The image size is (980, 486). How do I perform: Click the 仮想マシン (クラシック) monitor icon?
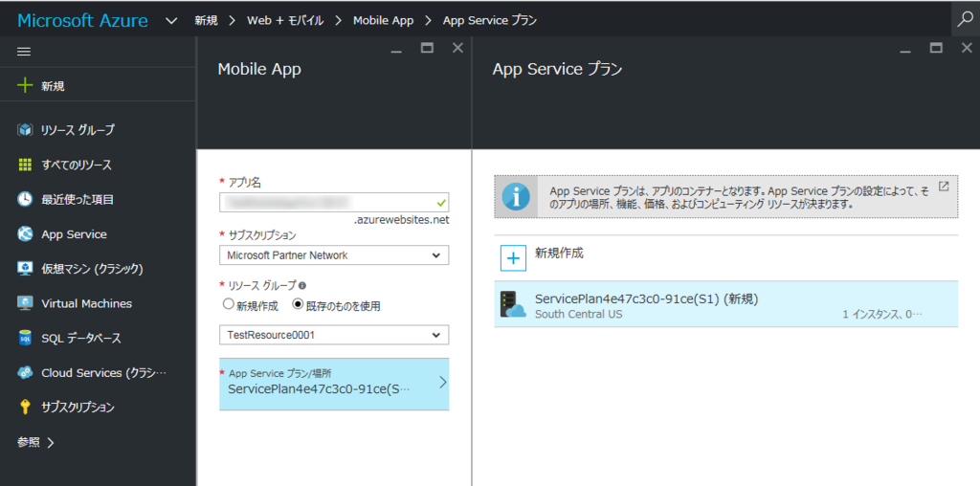click(24, 269)
